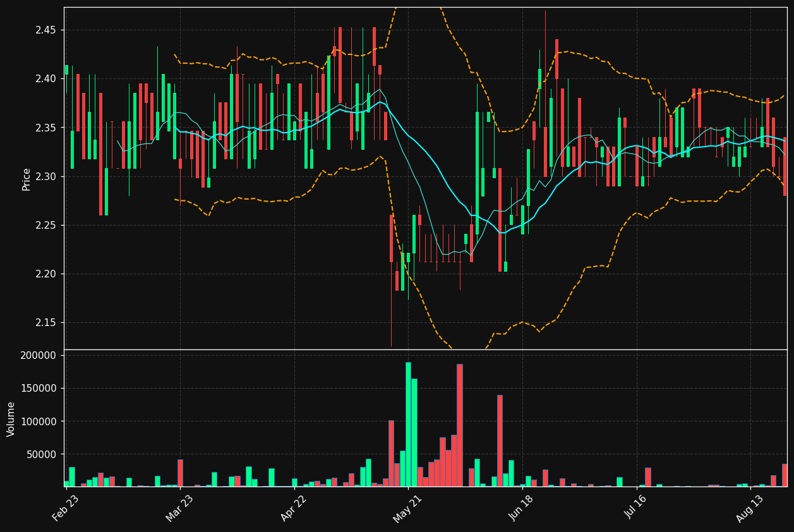Viewport: 794px width, 532px height.
Task: Click the 2.25 price axis value
Action: coord(46,226)
